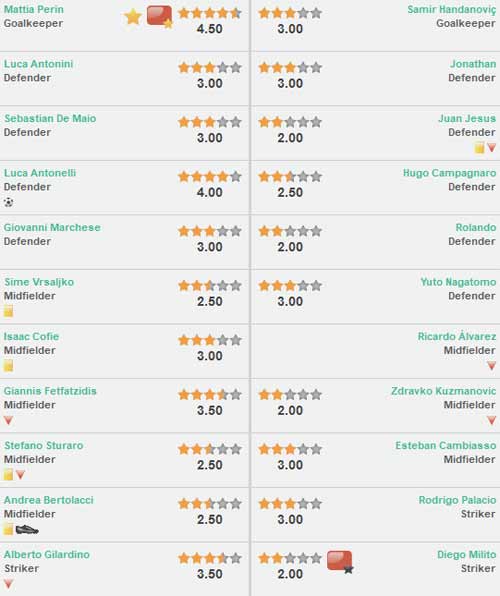Click the yellow card under Sime Vrsaljko

pyautogui.click(x=8, y=311)
